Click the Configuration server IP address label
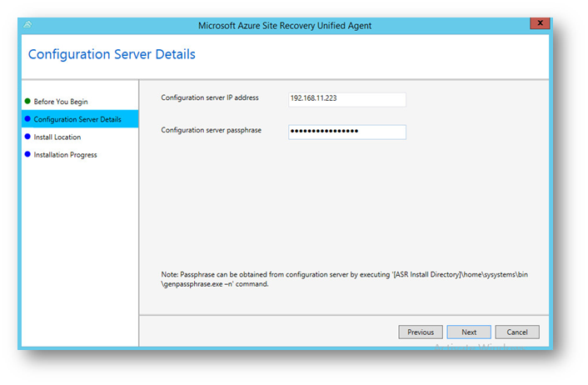 [210, 97]
